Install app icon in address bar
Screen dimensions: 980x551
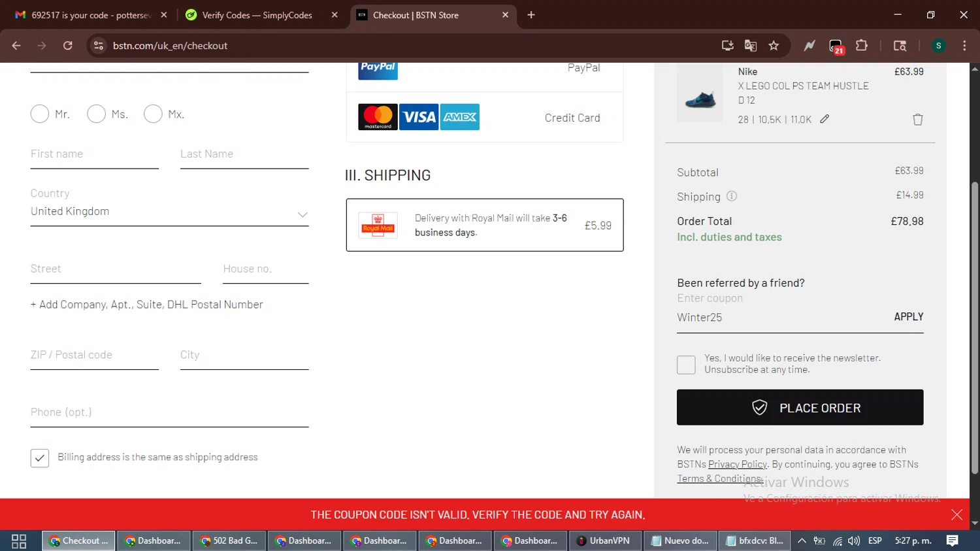(727, 46)
